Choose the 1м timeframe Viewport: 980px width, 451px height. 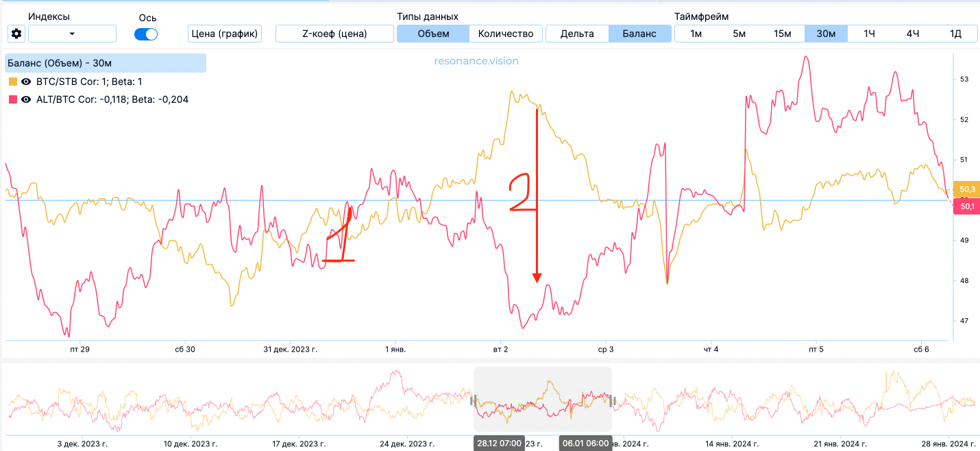click(696, 34)
